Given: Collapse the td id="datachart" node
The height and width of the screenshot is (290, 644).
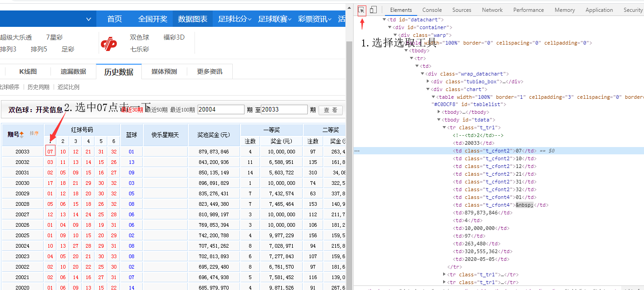Looking at the screenshot, I should point(385,20).
